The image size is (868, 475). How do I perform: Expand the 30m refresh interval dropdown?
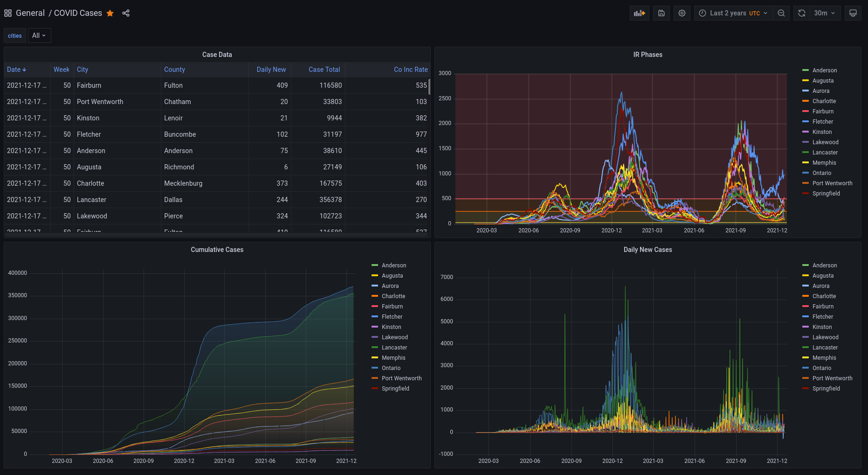824,13
